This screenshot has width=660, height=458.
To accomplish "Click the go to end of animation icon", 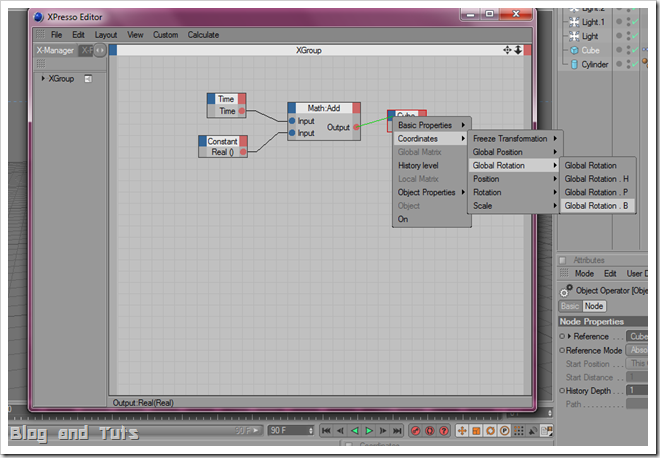I will click(397, 431).
